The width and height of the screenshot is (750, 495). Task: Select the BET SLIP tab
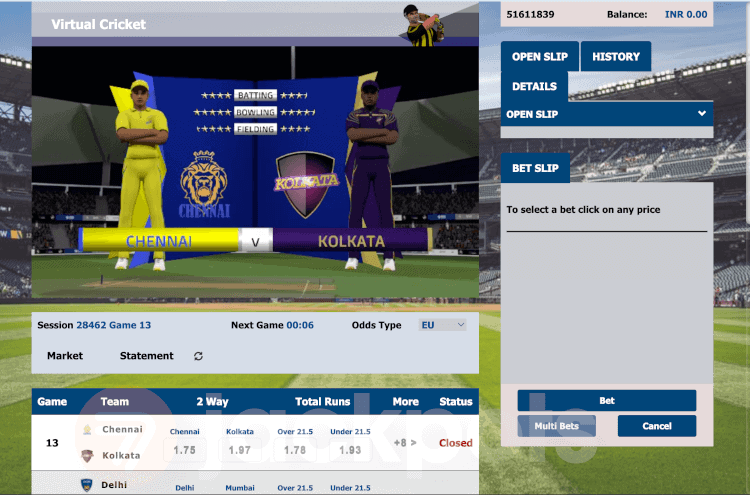click(535, 168)
